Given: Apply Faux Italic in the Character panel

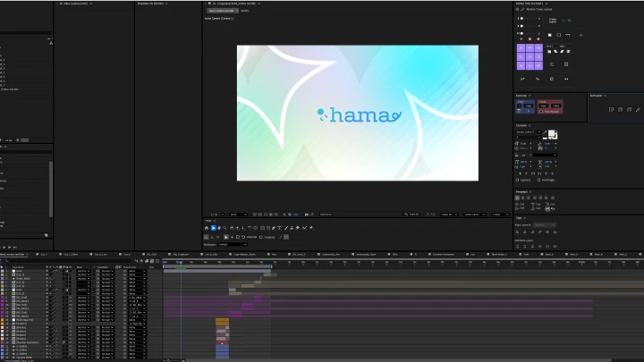Looking at the screenshot, I should click(x=526, y=173).
